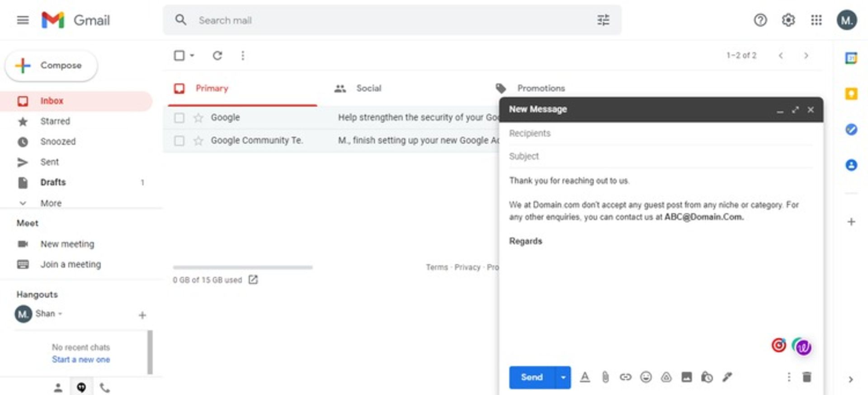This screenshot has width=868, height=395.
Task: Select the Google Community Team email checkbox
Action: pos(179,141)
